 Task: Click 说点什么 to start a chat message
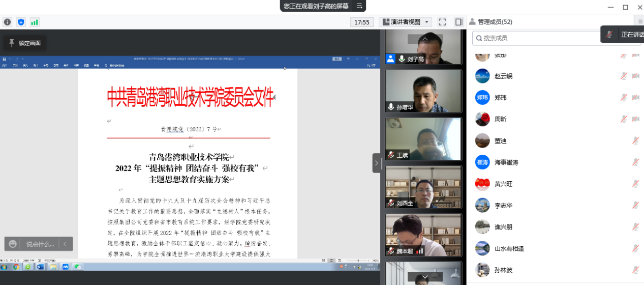click(x=40, y=244)
